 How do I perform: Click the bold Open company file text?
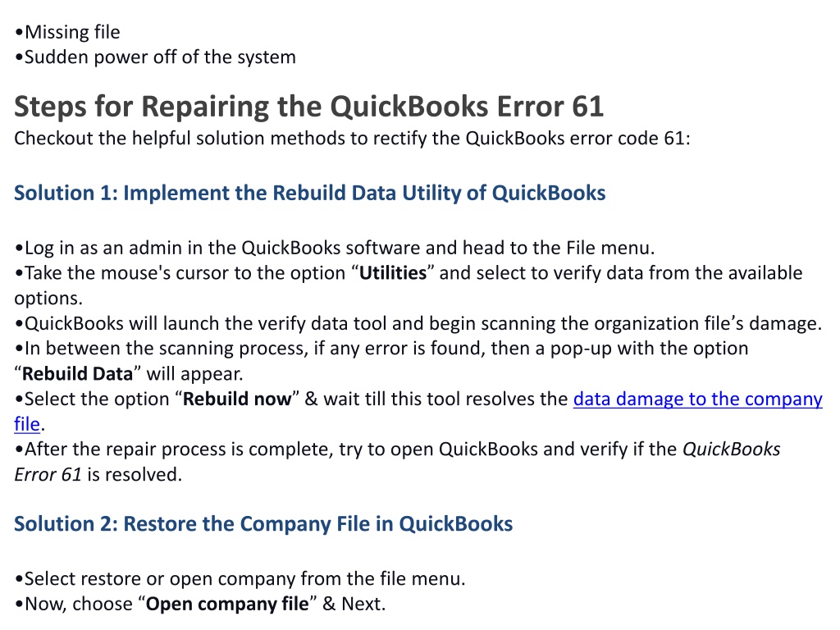(x=227, y=605)
